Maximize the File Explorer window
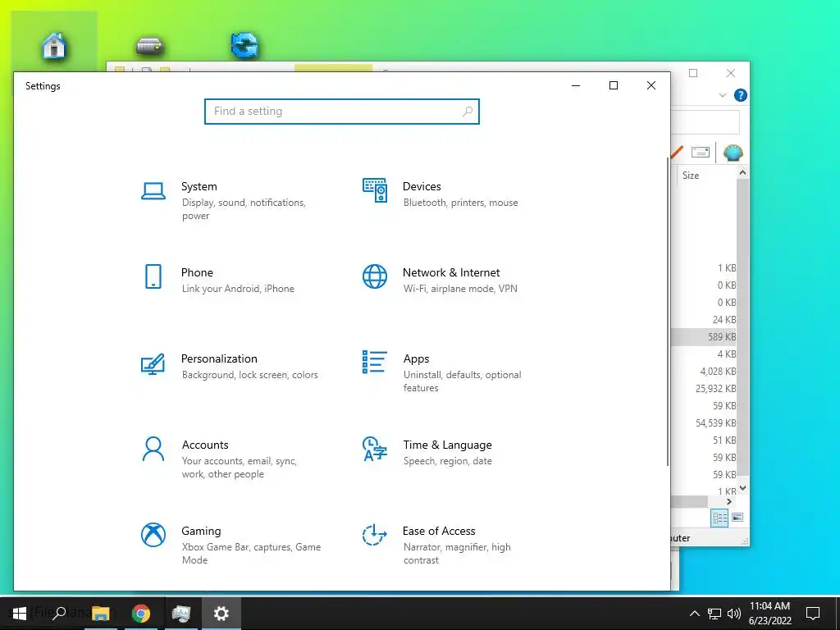 (693, 73)
